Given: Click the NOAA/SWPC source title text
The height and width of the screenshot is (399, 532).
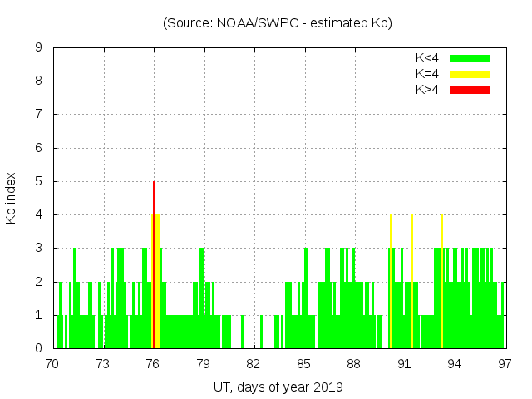Looking at the screenshot, I should (x=278, y=23).
